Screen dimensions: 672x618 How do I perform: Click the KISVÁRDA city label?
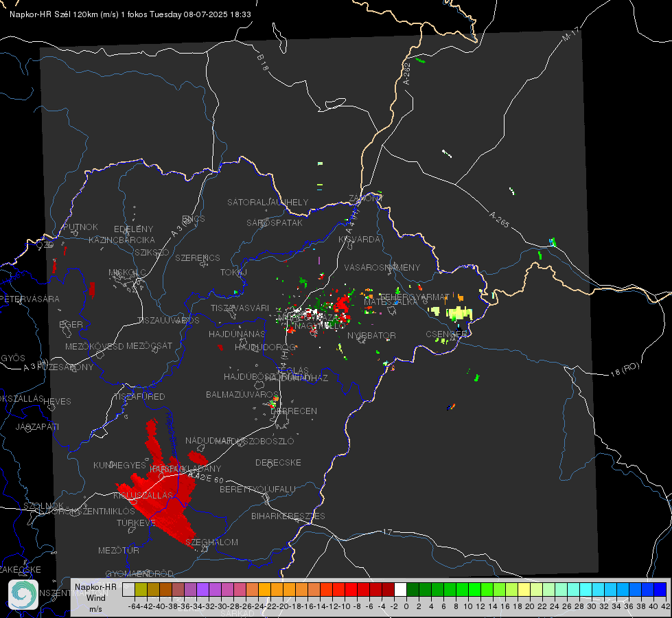pyautogui.click(x=359, y=240)
